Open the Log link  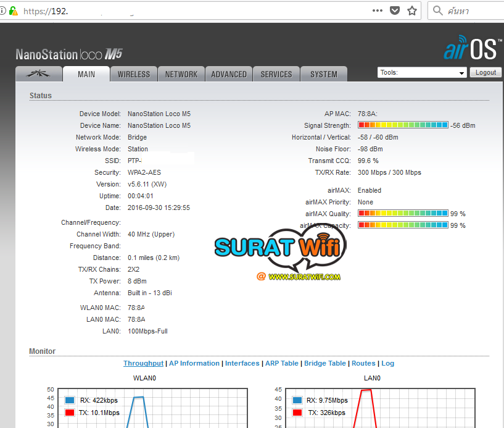coord(387,363)
